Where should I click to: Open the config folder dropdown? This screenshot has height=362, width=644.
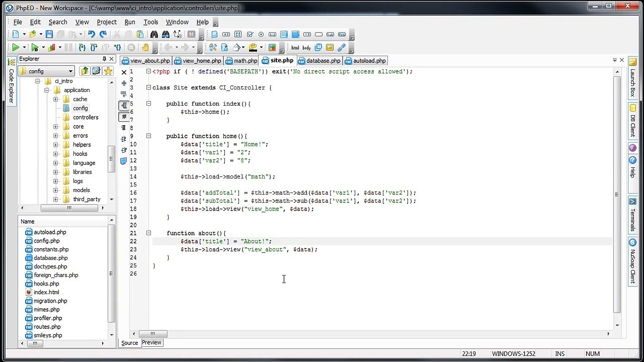pyautogui.click(x=70, y=71)
